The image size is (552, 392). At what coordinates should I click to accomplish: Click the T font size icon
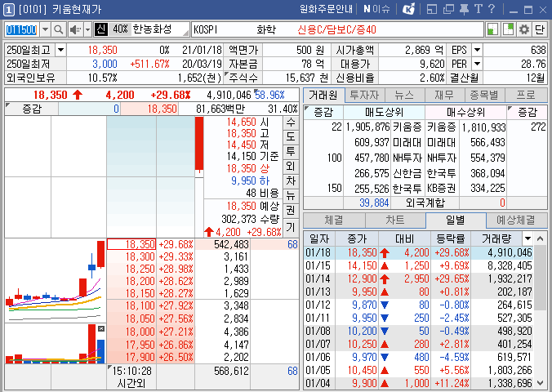click(478, 9)
